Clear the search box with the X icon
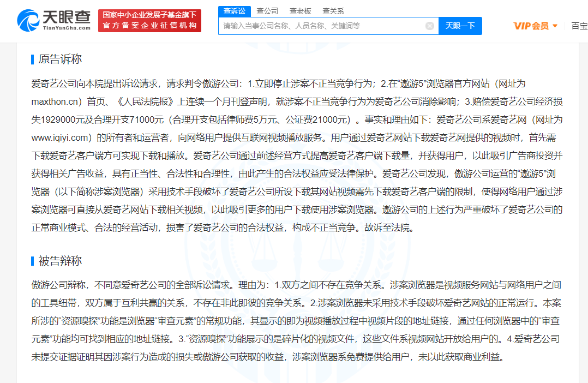The width and height of the screenshot is (588, 383). [430, 26]
